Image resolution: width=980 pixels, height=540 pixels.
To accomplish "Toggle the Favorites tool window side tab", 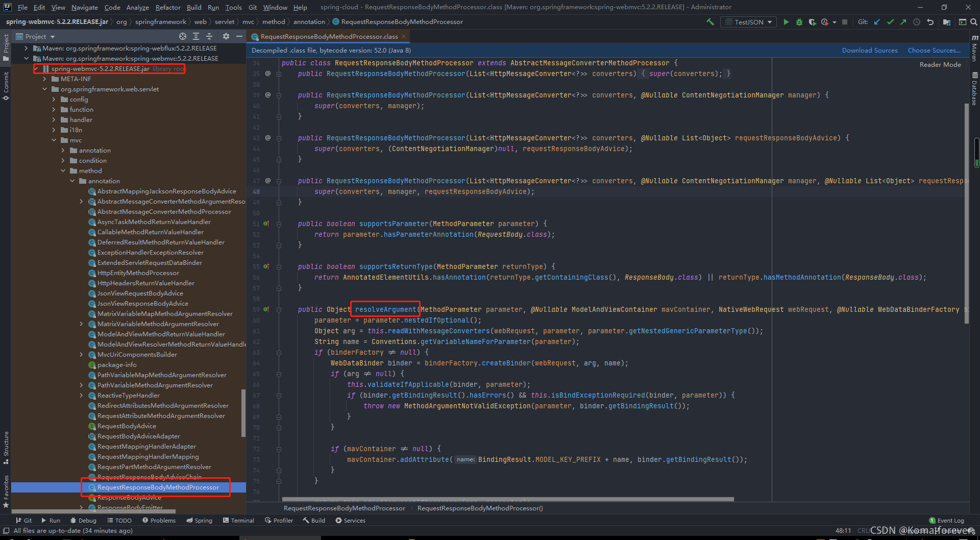I will point(6,491).
